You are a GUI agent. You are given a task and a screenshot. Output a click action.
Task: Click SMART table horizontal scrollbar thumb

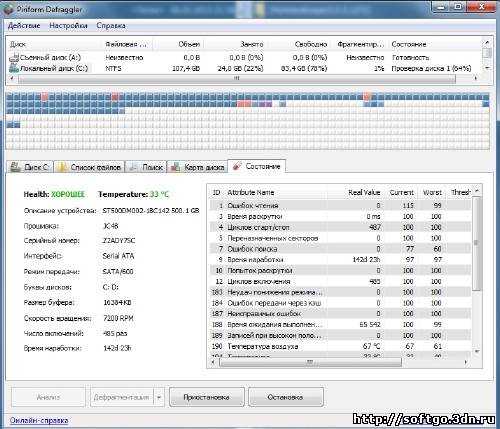click(310, 362)
